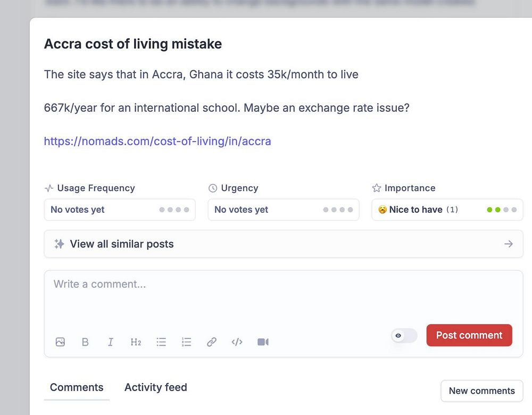Insert a code block in comment
The image size is (532, 415).
[x=237, y=342]
